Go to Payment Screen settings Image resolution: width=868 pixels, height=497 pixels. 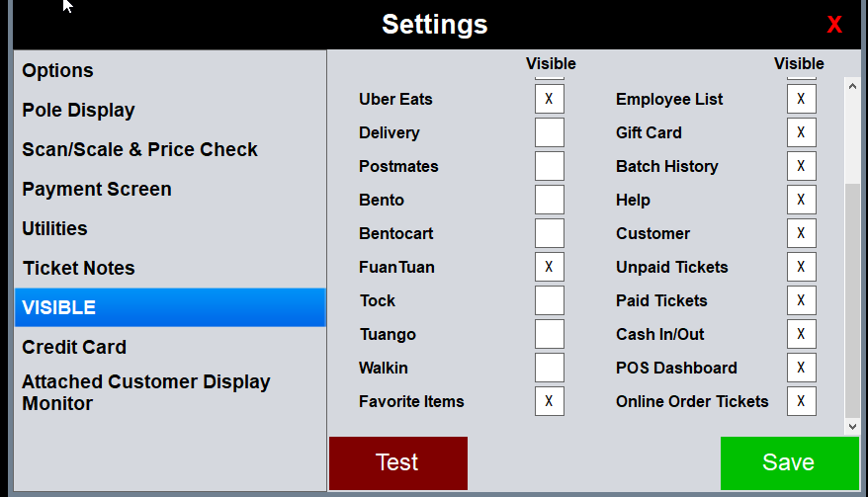pyautogui.click(x=97, y=190)
